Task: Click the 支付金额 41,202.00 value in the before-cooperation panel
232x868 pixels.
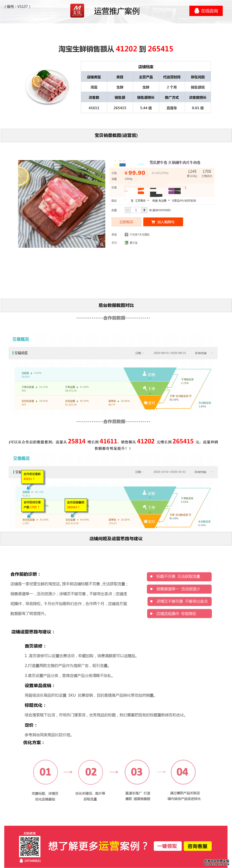Action: click(71, 405)
